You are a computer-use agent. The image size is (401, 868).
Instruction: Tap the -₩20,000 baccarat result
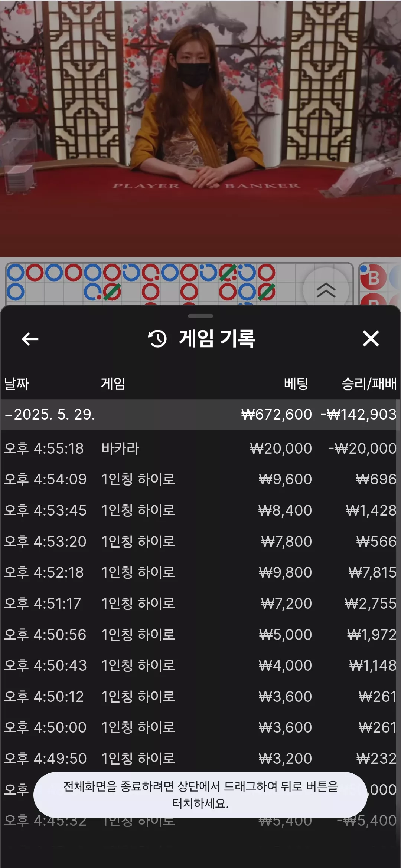(362, 448)
